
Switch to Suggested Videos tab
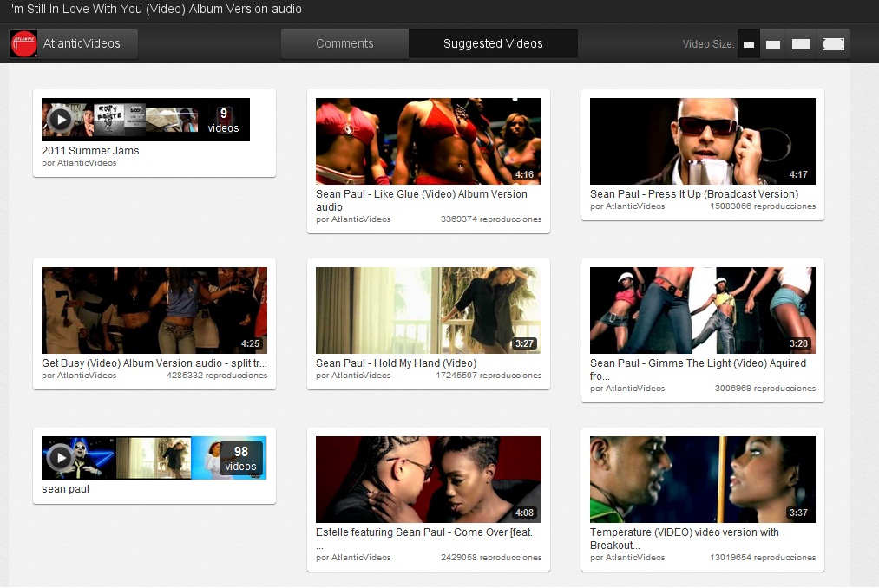(x=493, y=43)
